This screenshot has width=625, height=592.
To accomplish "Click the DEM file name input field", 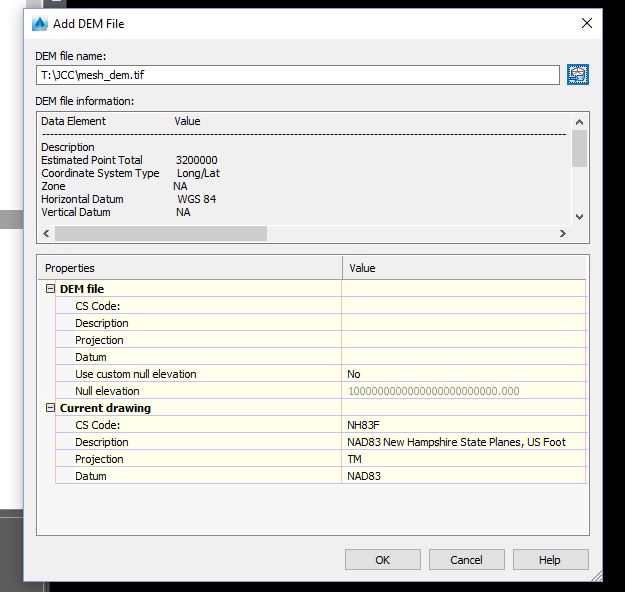I will point(297,75).
